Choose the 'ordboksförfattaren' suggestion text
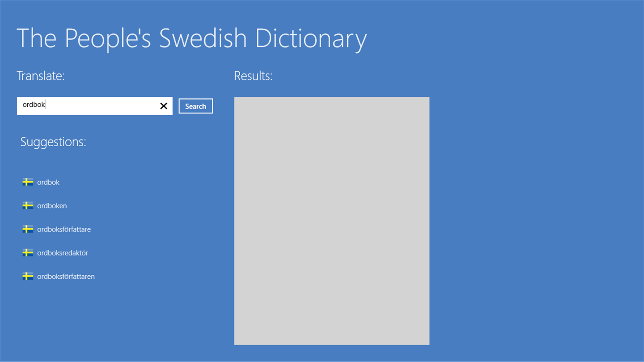Image resolution: width=644 pixels, height=362 pixels. click(66, 277)
